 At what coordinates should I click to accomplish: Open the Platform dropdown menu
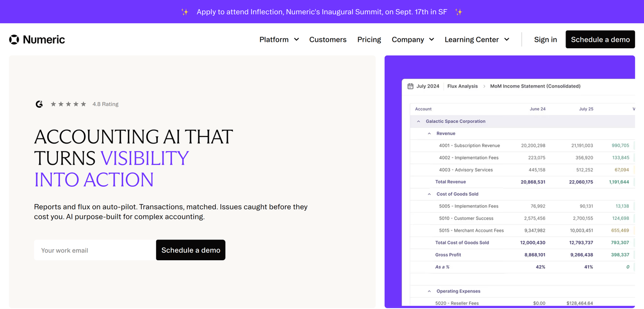(279, 39)
